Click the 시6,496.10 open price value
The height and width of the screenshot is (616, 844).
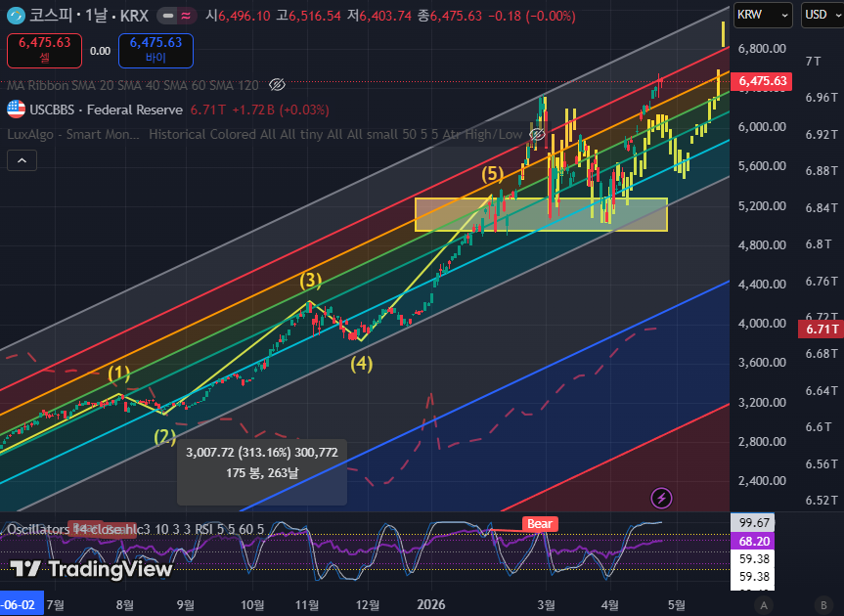(238, 17)
